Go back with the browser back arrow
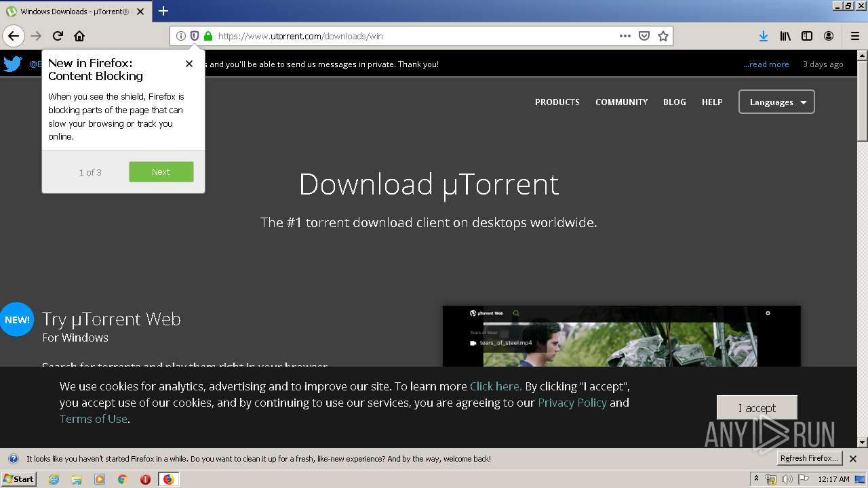 13,36
